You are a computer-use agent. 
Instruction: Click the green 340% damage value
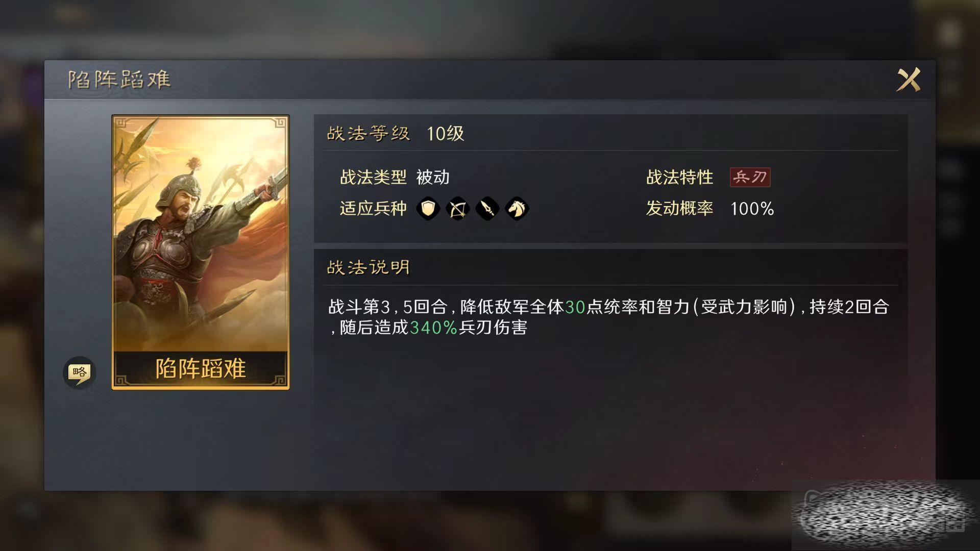(x=433, y=328)
